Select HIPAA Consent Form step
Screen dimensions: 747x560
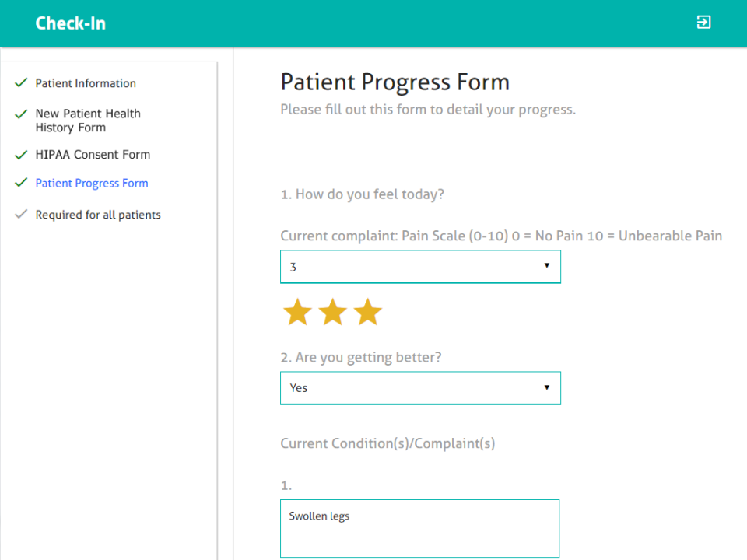point(93,155)
